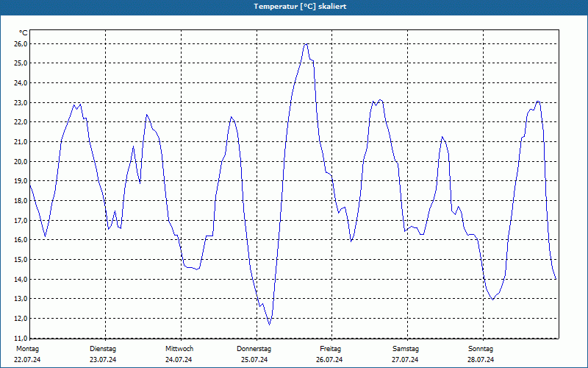Click the 'Montag' day label
This screenshot has width=588, height=368.
coord(27,349)
